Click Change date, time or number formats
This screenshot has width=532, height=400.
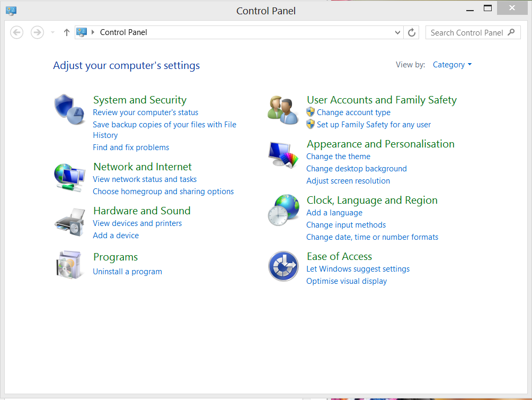(x=372, y=237)
